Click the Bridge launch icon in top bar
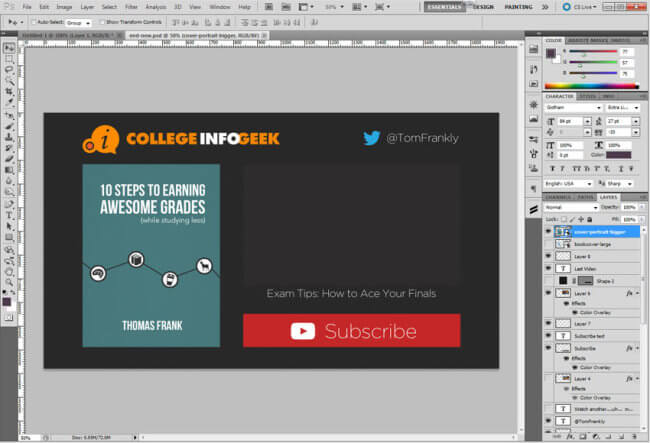This screenshot has width=650, height=443. click(268, 7)
